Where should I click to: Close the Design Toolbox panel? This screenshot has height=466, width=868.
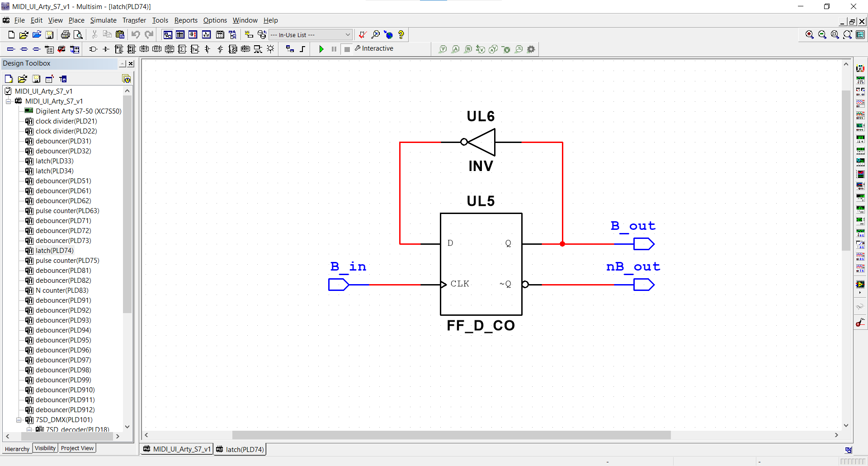coord(131,64)
